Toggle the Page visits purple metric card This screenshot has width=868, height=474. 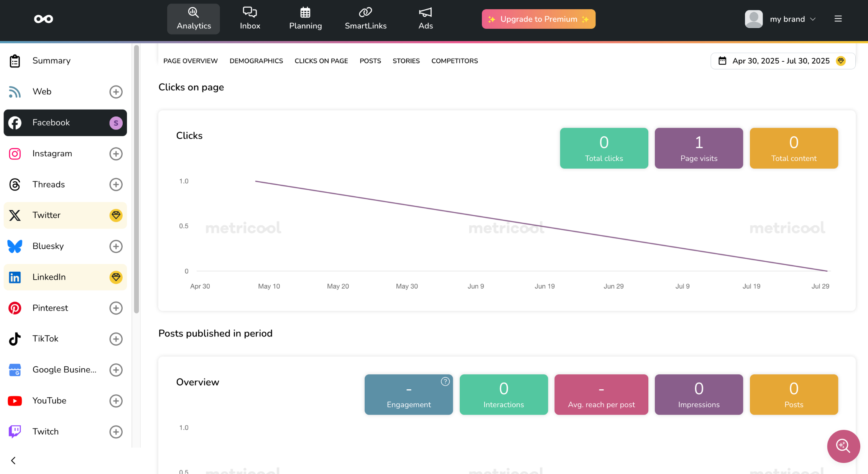tap(699, 148)
